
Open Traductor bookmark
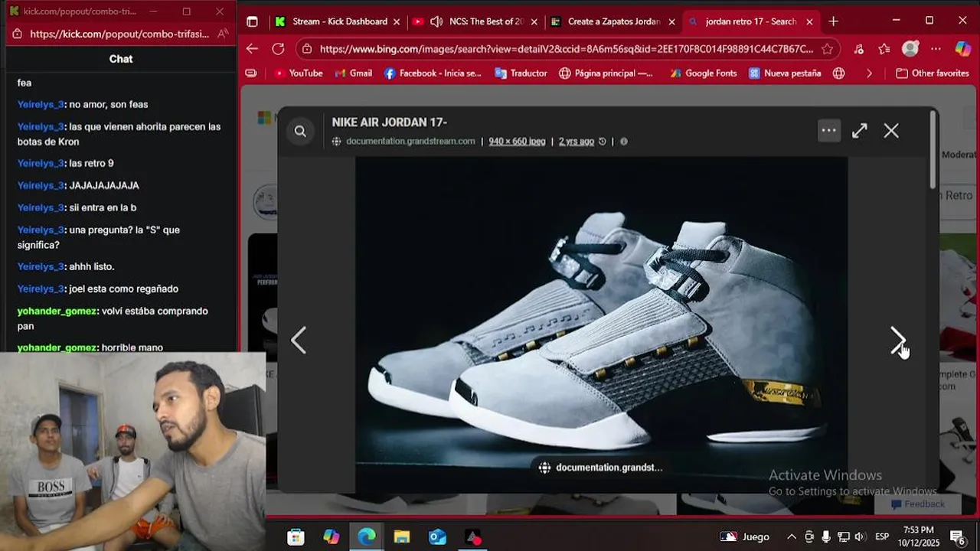(521, 73)
